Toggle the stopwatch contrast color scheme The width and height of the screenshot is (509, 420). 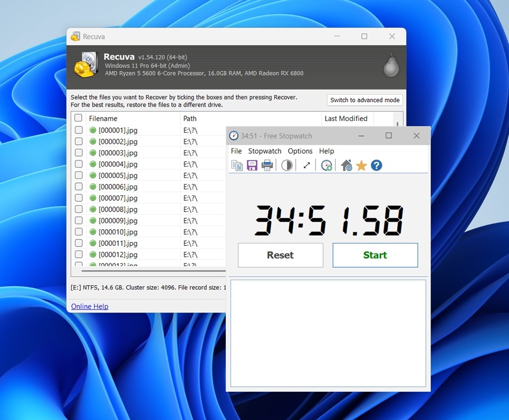[287, 165]
